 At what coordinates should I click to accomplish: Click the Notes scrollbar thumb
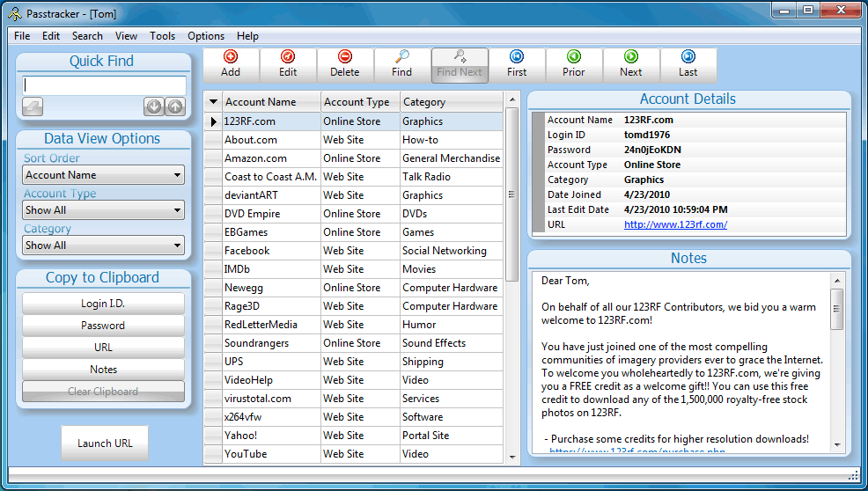point(837,309)
